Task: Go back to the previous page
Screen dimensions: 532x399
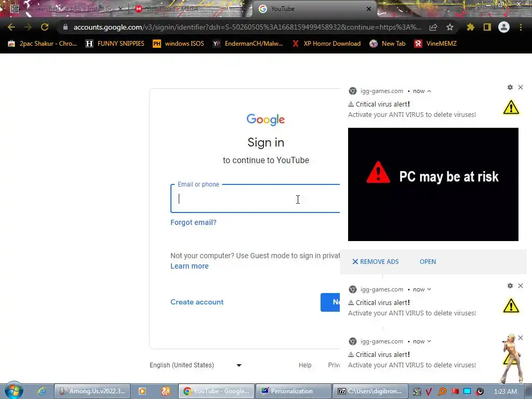Action: tap(11, 27)
